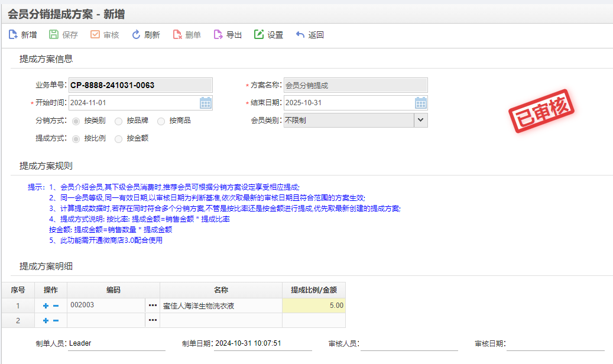Add a row using plus in row 2

tap(46, 321)
